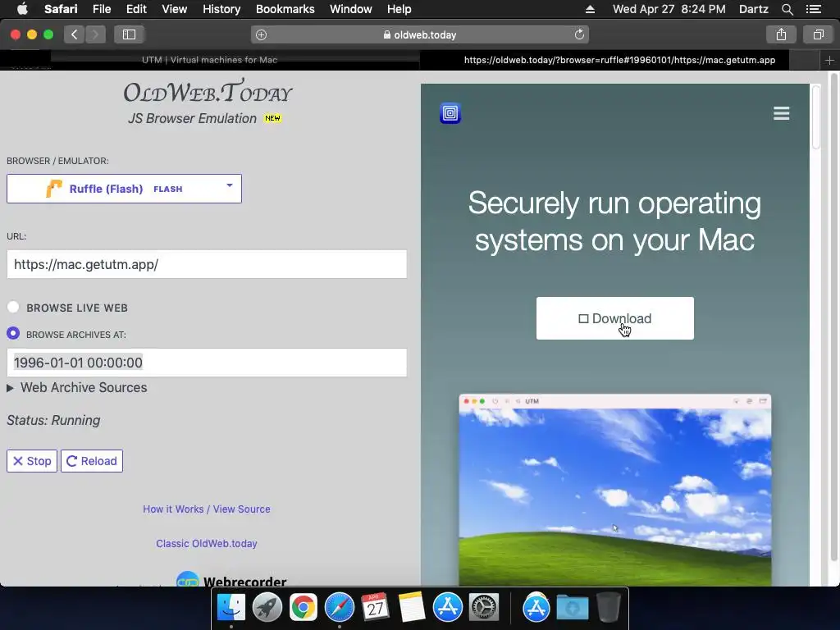The image size is (840, 630).
Task: Click the Dartz user name in menu bar
Action: pos(753,9)
